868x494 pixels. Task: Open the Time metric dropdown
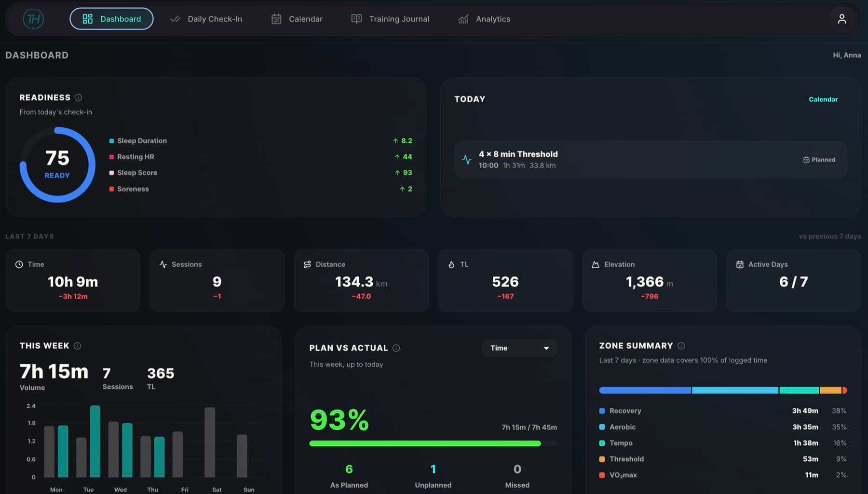click(520, 348)
